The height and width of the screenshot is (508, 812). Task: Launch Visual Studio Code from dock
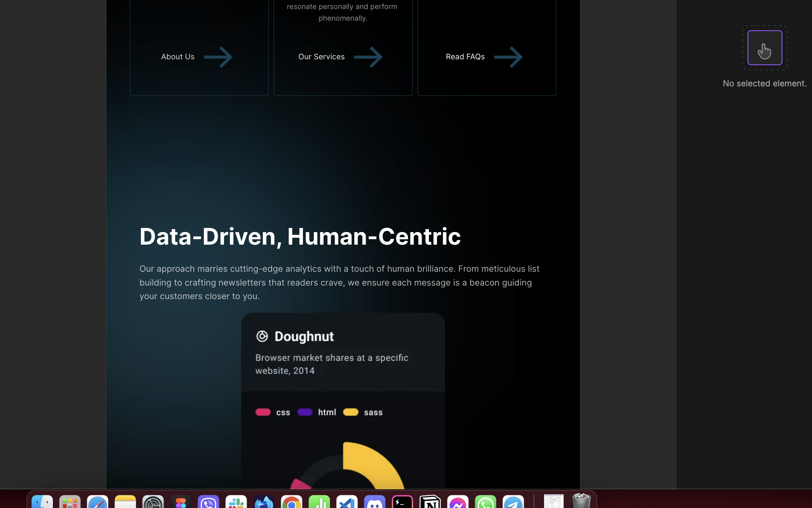347,502
